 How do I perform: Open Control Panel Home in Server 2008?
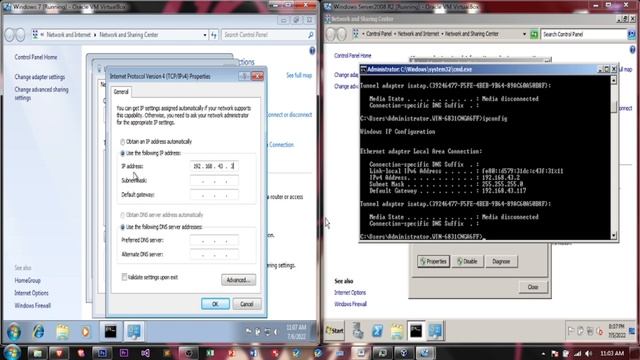353,56
